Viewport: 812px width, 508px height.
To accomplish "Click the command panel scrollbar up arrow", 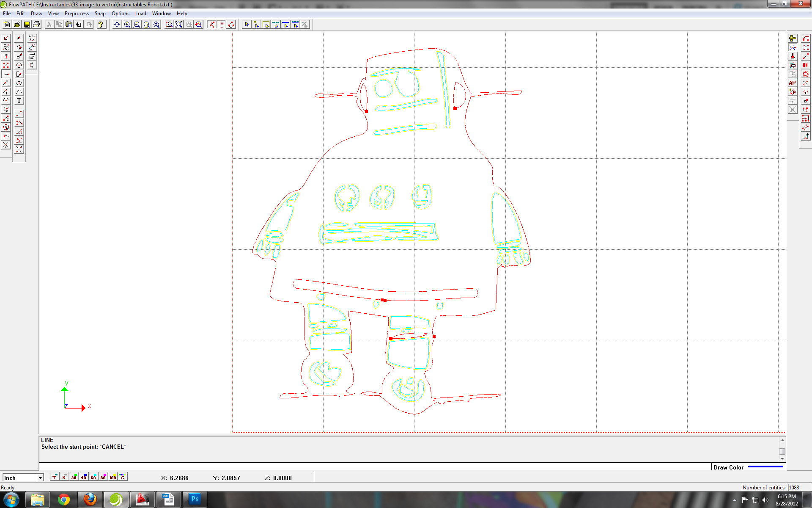I will (x=782, y=440).
